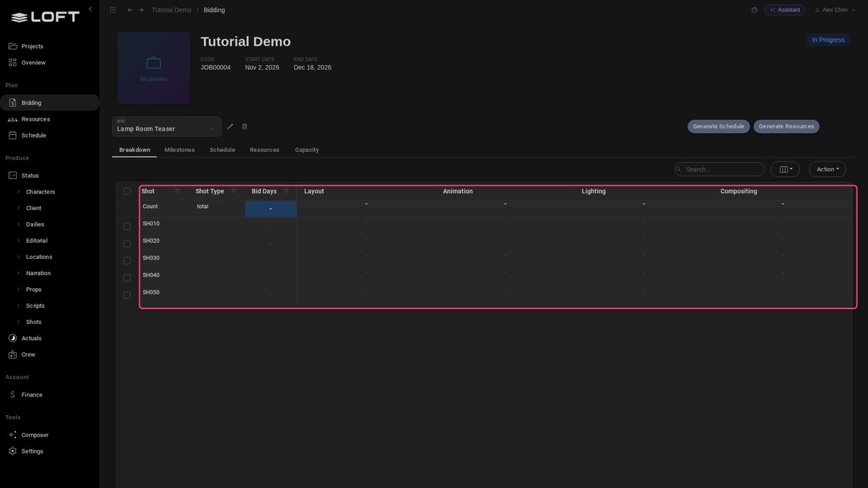Open the Action dropdown menu
This screenshot has height=488, width=868.
click(827, 169)
